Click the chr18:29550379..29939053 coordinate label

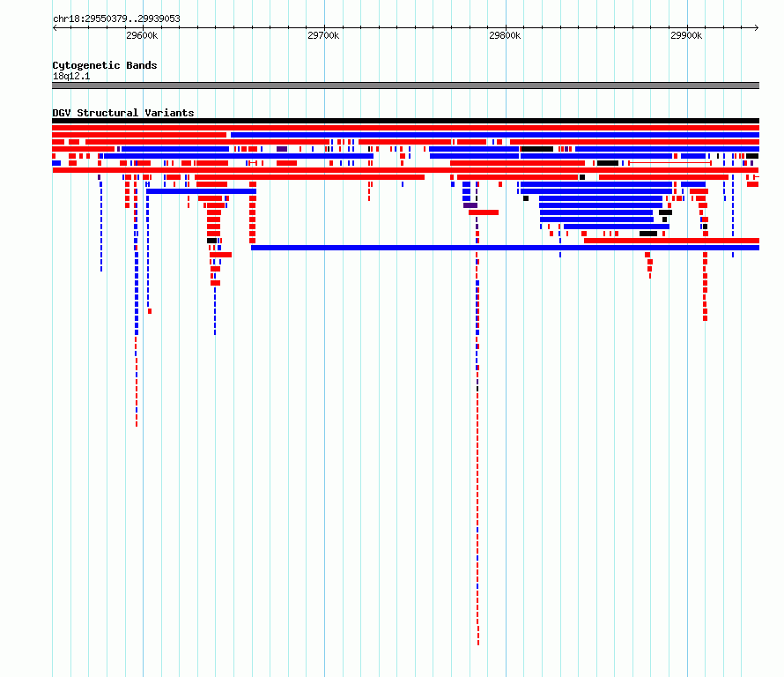click(x=116, y=19)
